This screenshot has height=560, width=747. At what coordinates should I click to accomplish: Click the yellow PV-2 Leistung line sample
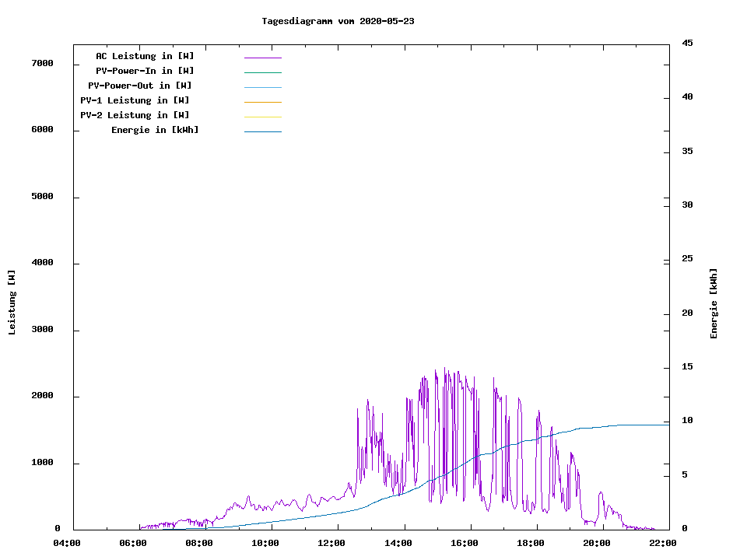[262, 117]
